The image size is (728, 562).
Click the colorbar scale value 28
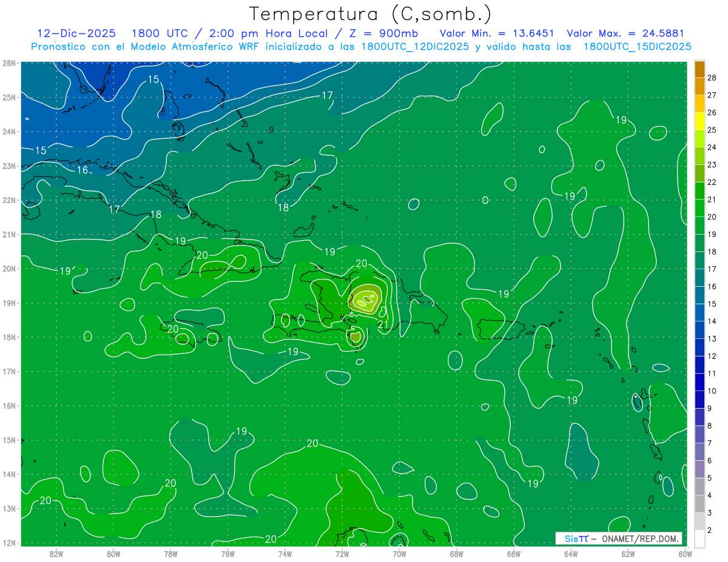(x=712, y=78)
